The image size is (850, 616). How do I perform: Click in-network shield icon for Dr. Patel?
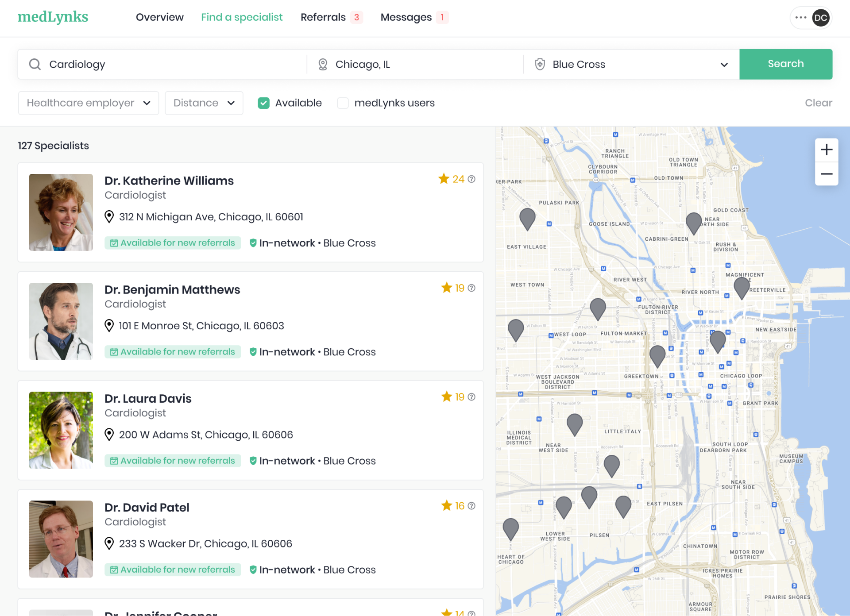tap(253, 570)
